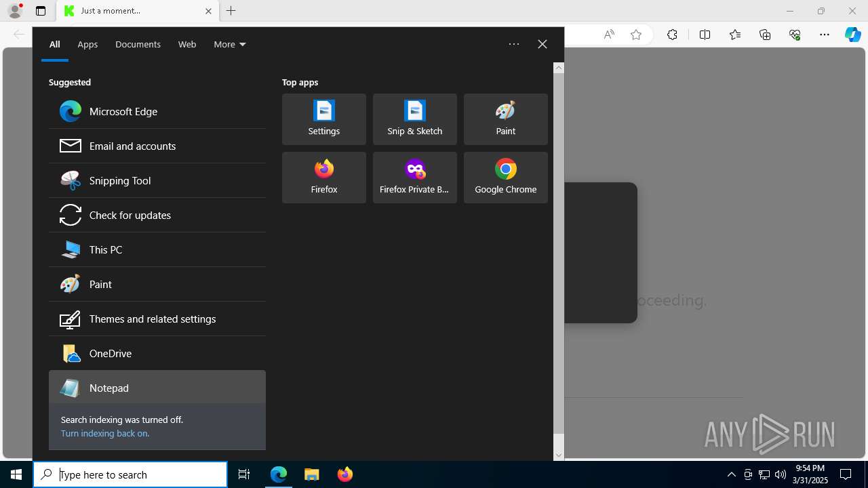Launch Notepad from suggested list
Viewport: 868px width, 488px height.
[157, 388]
